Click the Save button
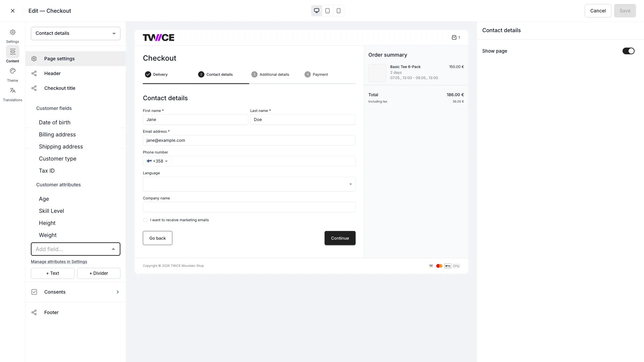This screenshot has width=644, height=362. pyautogui.click(x=625, y=11)
